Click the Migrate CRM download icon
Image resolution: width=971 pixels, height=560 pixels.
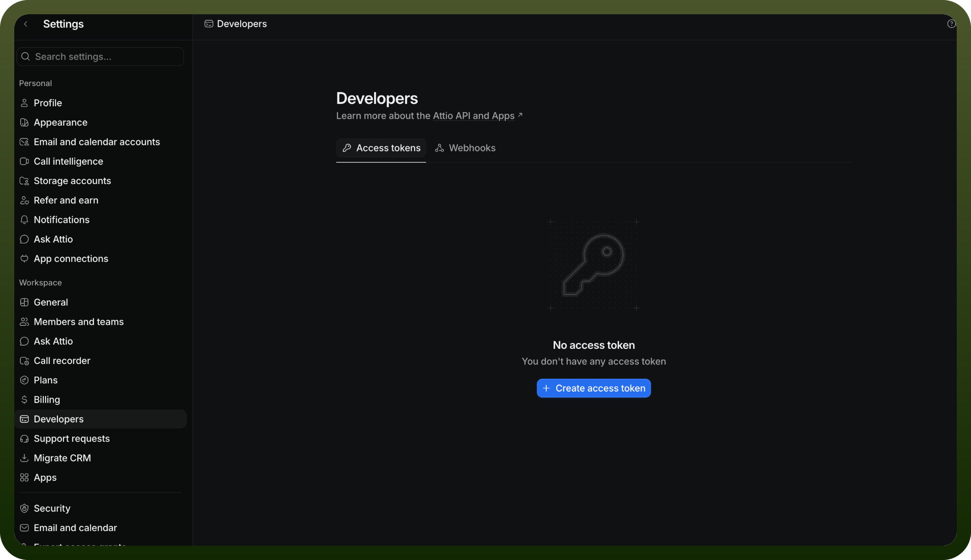point(24,458)
